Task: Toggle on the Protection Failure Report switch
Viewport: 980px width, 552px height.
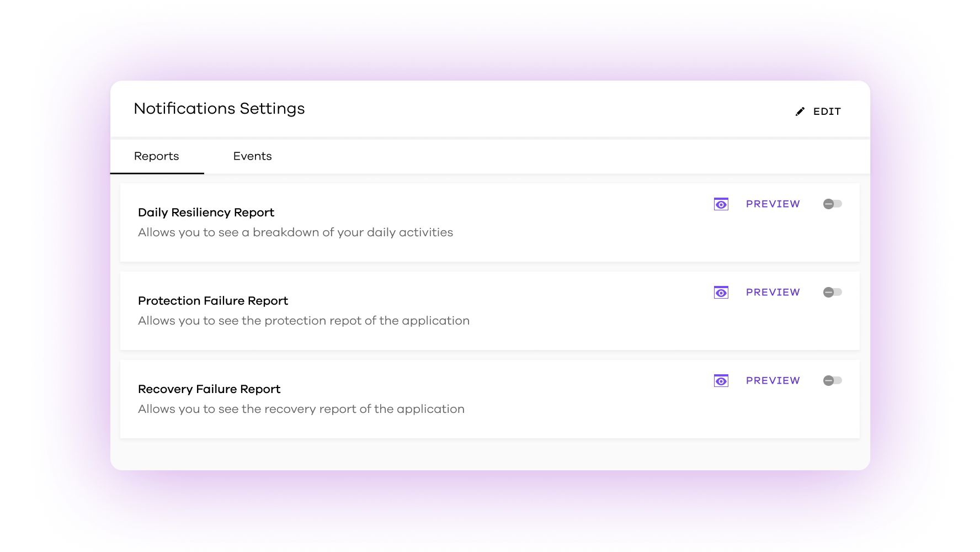Action: (832, 293)
